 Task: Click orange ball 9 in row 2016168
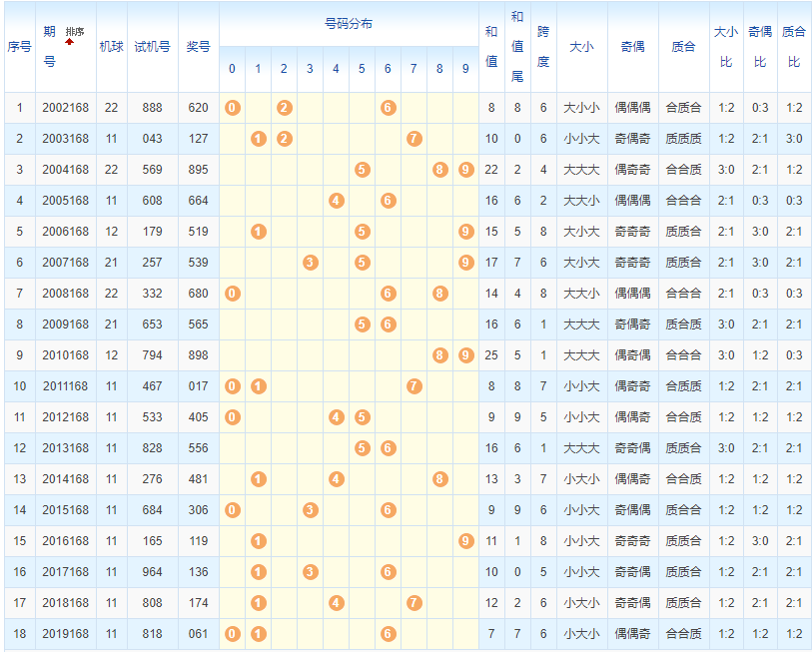[465, 541]
